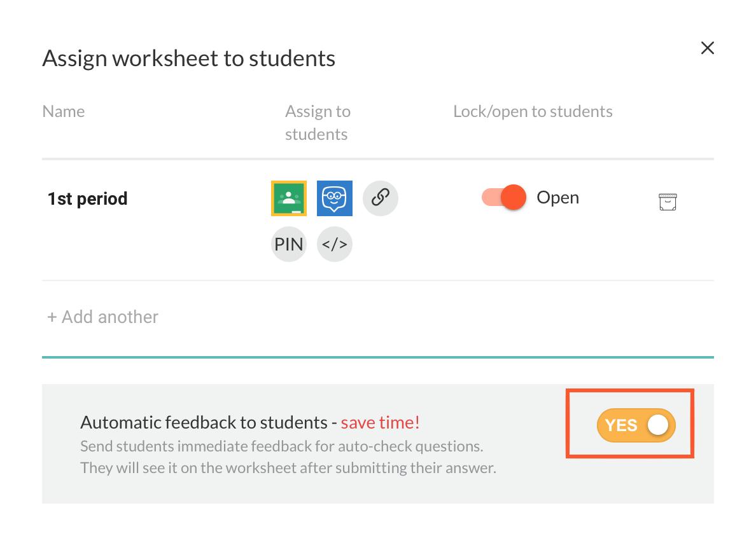Open the embed code icon

pyautogui.click(x=335, y=244)
